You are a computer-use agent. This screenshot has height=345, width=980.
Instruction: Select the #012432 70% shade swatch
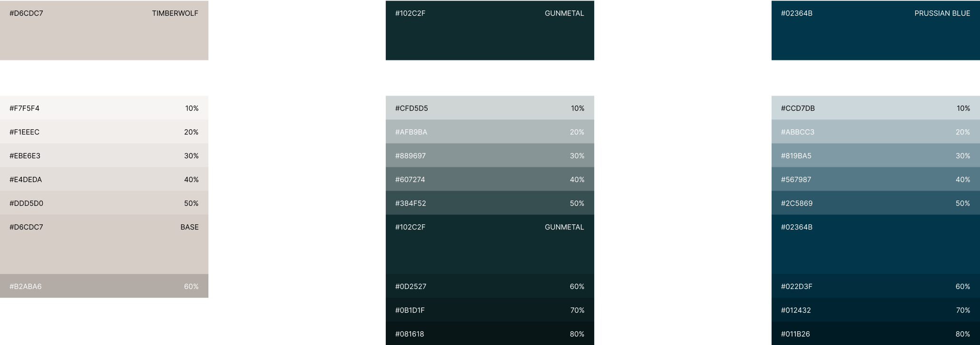876,310
